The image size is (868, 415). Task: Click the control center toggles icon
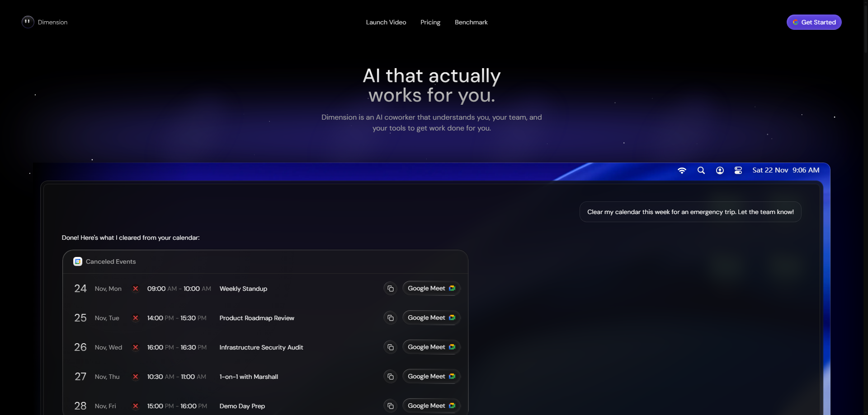tap(738, 171)
